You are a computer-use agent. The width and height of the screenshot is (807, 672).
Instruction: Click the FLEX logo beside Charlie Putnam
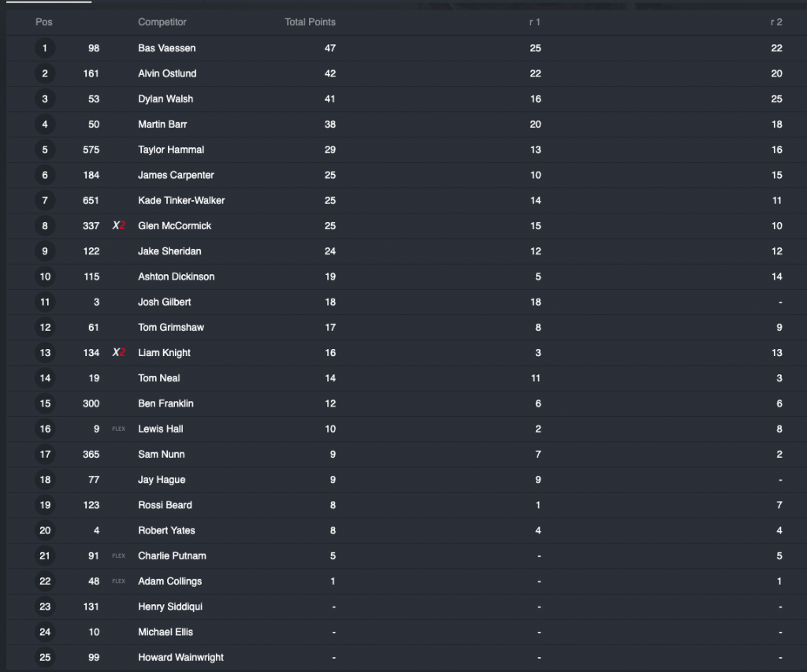click(x=118, y=556)
